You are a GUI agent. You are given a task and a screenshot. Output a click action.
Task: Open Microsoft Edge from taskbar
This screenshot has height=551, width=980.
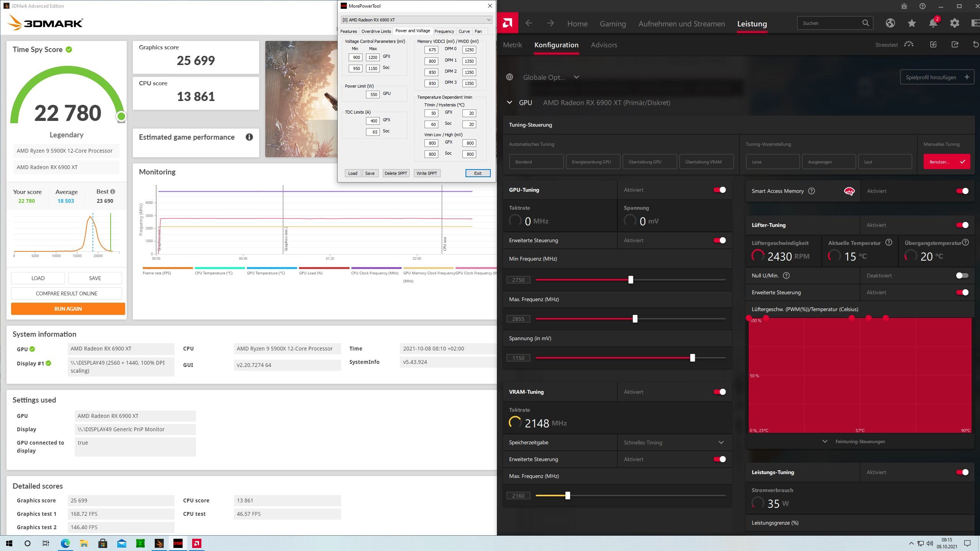click(65, 543)
